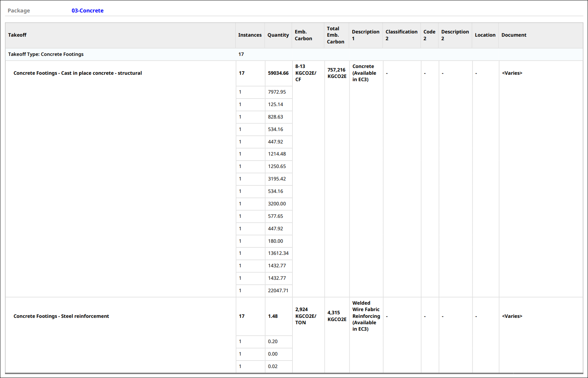Click quantity value 180.00
The image size is (588, 378).
pos(275,241)
